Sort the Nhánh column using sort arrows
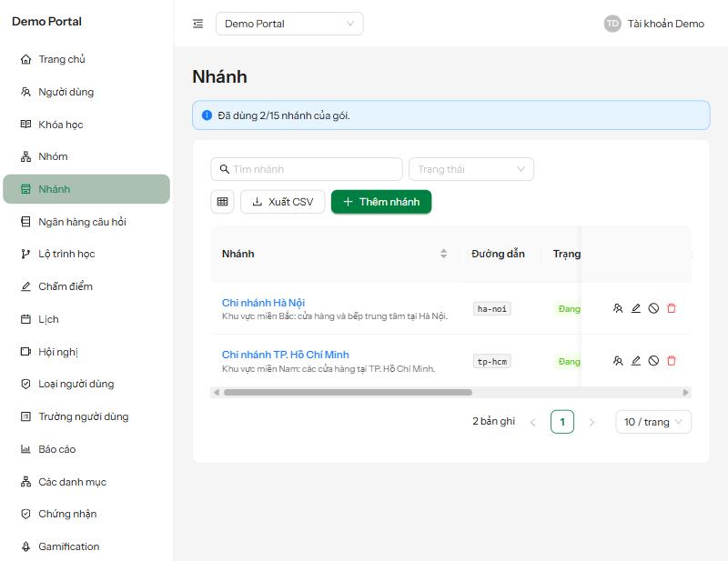Image resolution: width=728 pixels, height=561 pixels. pos(443,254)
